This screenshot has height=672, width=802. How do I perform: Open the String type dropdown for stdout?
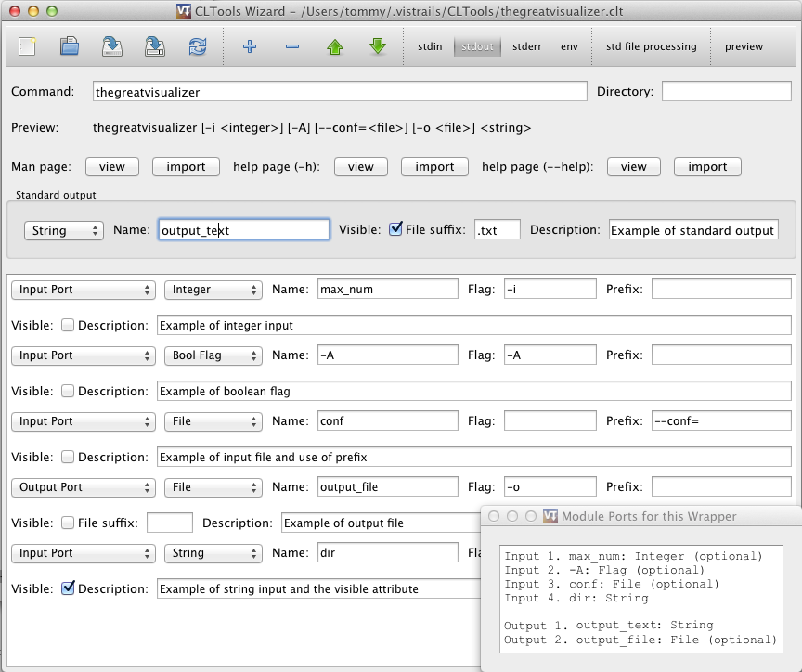63,230
